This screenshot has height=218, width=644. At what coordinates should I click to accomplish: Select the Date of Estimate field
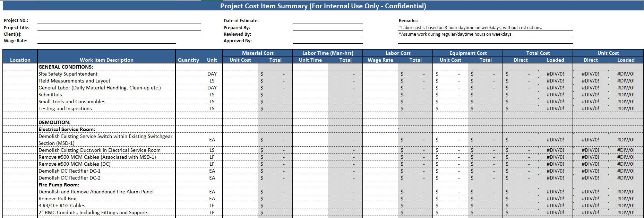[x=328, y=20]
